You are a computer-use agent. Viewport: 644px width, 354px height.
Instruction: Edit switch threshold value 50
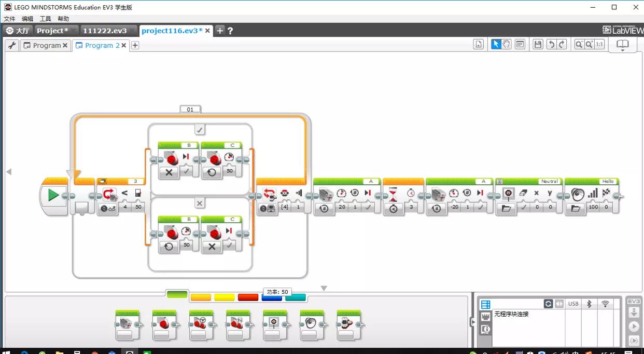(138, 207)
